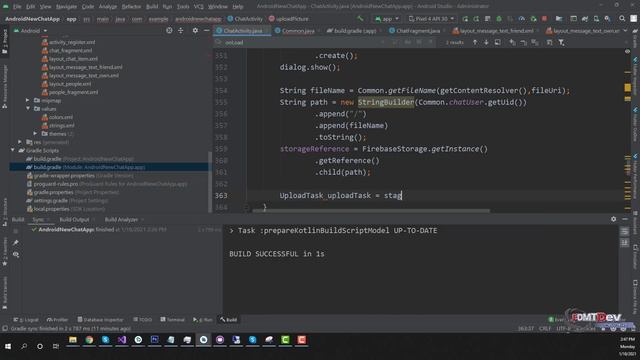This screenshot has width=640, height=360.
Task: Expand the themes folder
Action: [x=35, y=133]
